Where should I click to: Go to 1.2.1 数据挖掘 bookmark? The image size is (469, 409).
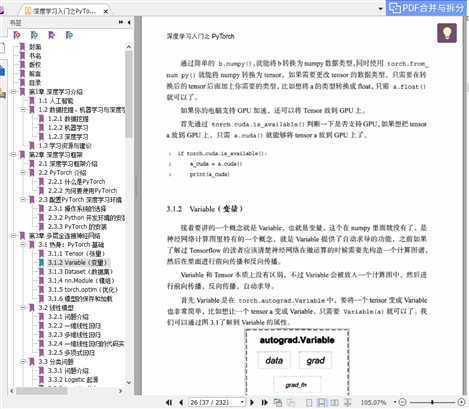tap(68, 119)
